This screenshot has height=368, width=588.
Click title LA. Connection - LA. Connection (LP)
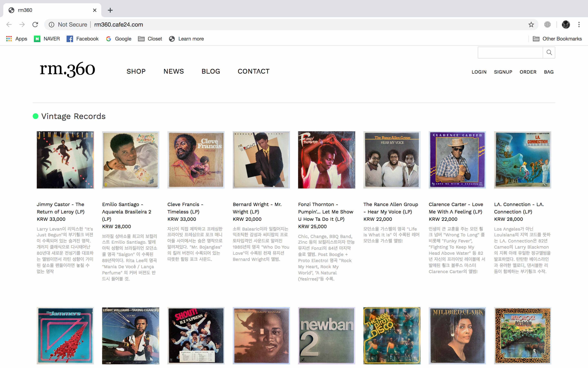[x=519, y=208]
